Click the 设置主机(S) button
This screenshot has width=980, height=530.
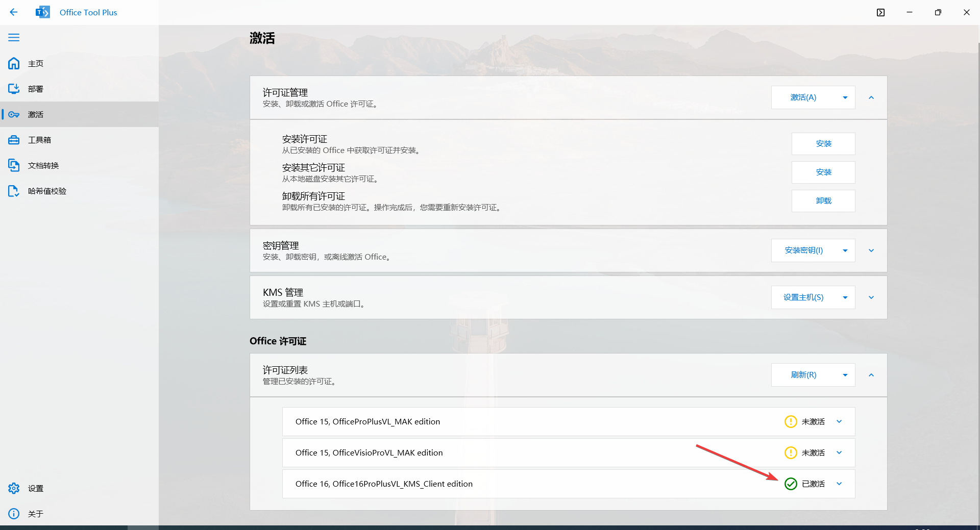tap(803, 297)
